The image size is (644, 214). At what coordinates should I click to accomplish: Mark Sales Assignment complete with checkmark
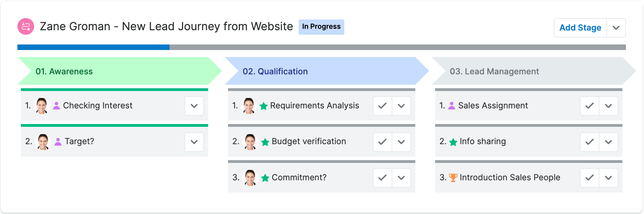[x=590, y=106]
